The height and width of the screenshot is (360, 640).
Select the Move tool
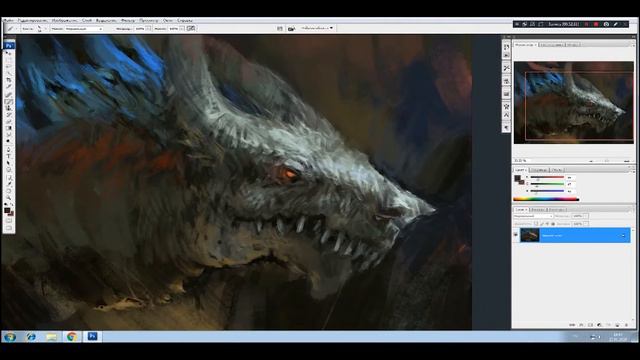[x=9, y=53]
